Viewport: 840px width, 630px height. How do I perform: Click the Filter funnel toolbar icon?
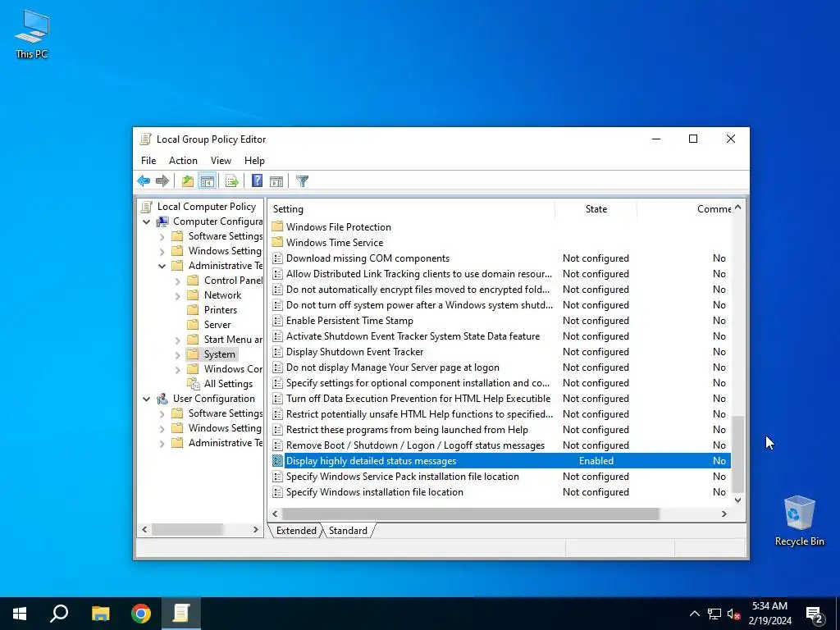tap(302, 181)
